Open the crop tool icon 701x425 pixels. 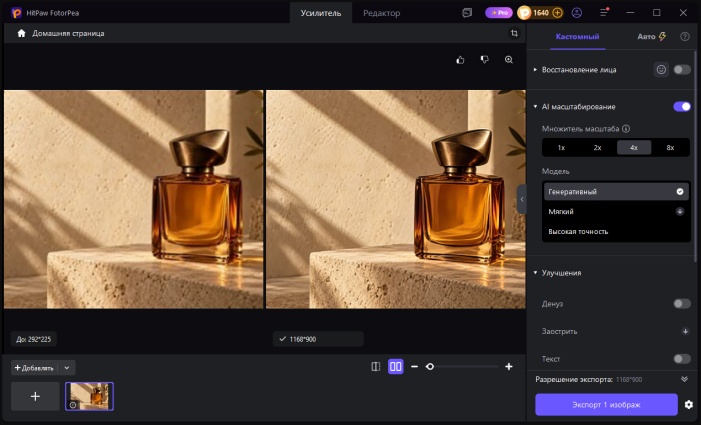click(x=514, y=34)
